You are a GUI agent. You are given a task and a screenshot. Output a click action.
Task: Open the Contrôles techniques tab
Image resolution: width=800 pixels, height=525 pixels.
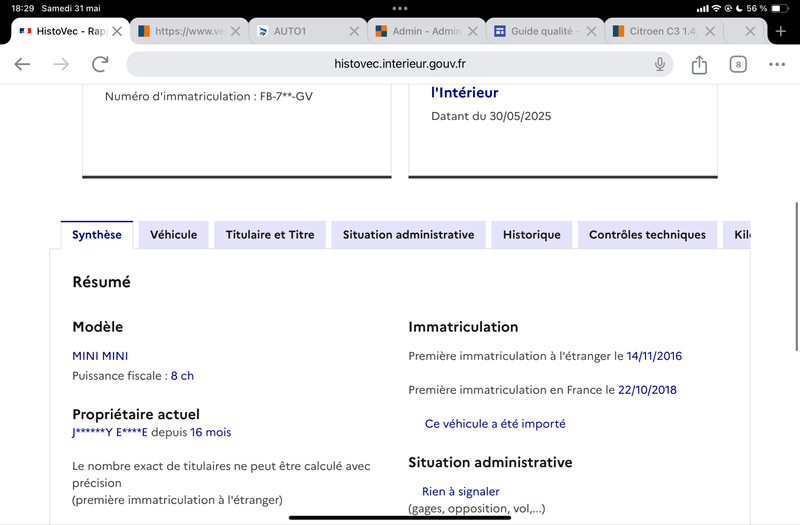coord(647,235)
